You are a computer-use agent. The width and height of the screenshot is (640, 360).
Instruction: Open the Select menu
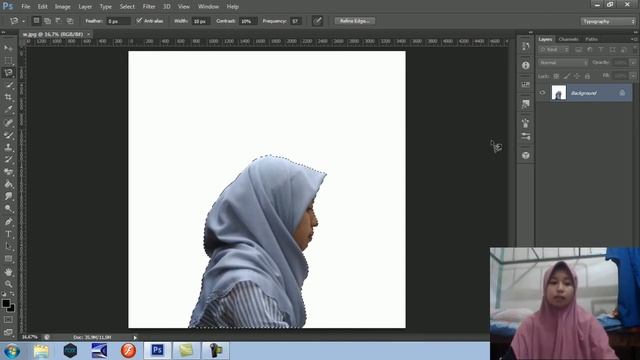pyautogui.click(x=127, y=7)
